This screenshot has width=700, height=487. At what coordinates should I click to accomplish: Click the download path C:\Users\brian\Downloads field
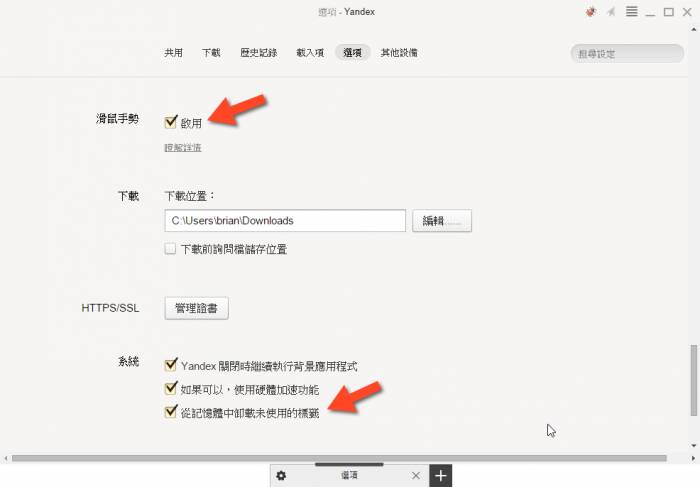coord(285,221)
